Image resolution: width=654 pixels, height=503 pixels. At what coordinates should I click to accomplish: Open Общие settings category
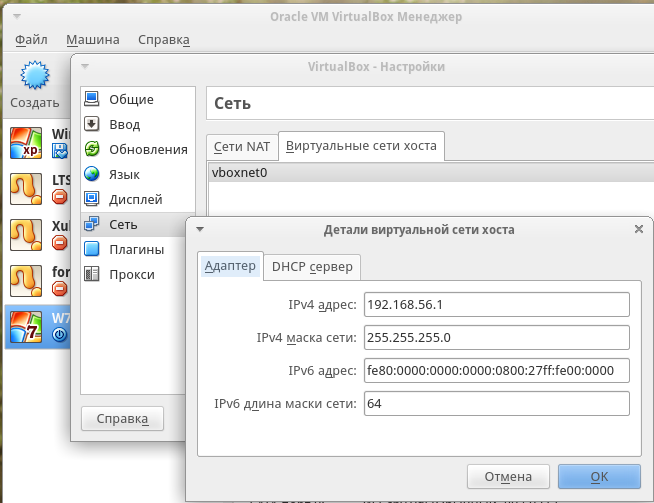coord(138,99)
